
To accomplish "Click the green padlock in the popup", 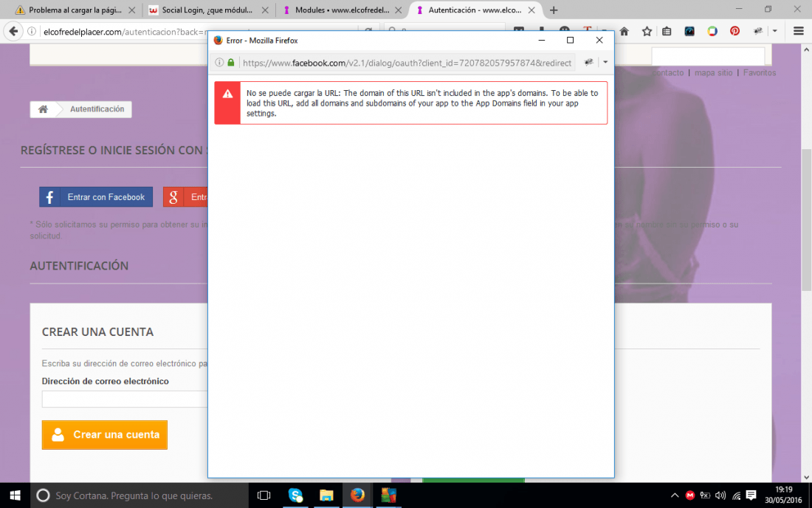I will (x=231, y=63).
